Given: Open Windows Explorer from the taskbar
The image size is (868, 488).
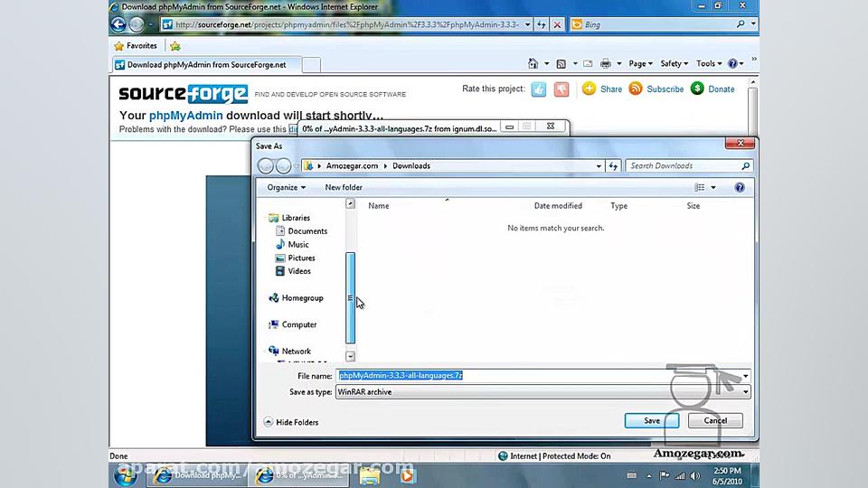Looking at the screenshot, I should [x=369, y=475].
